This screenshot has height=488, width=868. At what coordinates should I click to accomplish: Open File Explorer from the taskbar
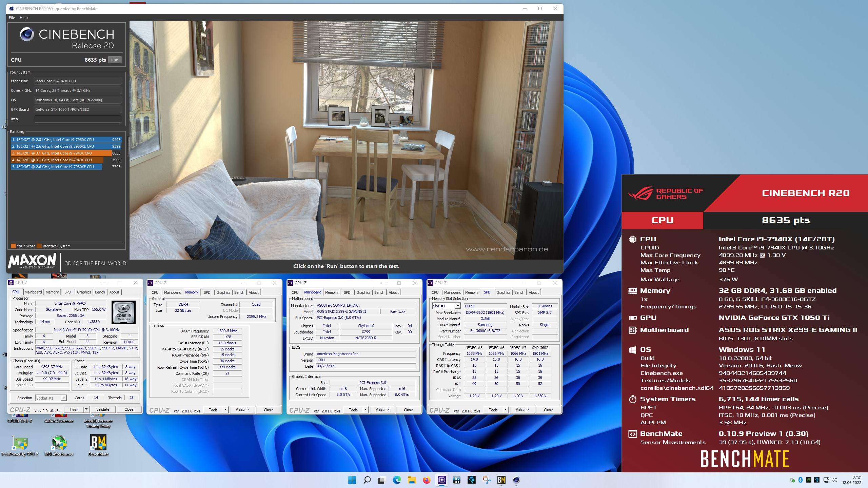[412, 480]
